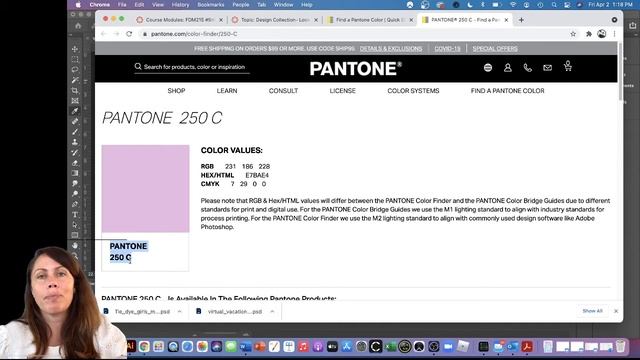Screen dimensions: 640x360
Task: Select the Lasso tool in Photoshop
Action: pyautogui.click(x=75, y=69)
